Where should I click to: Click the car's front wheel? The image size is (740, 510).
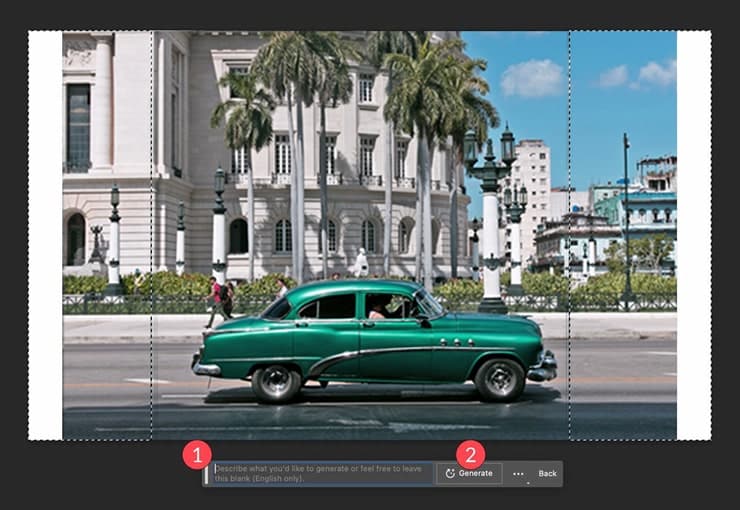click(499, 379)
